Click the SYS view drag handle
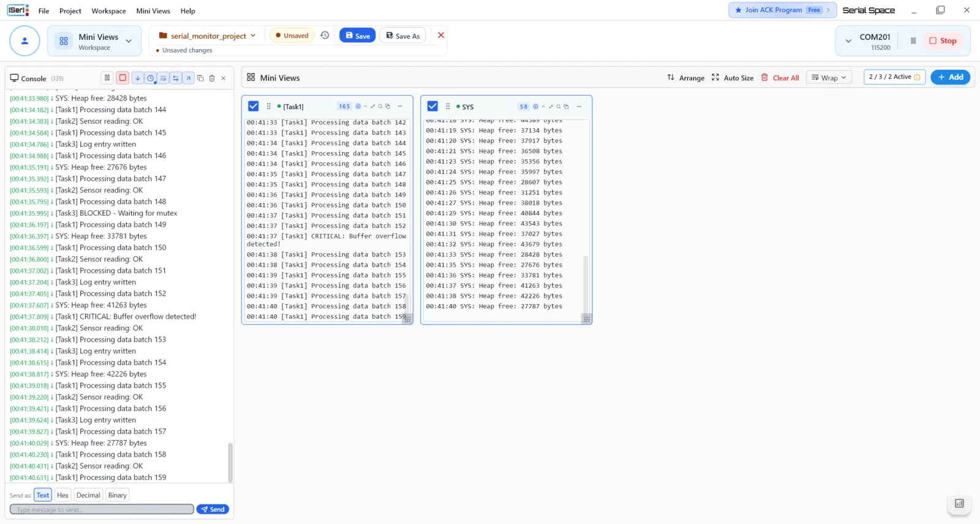The height and width of the screenshot is (524, 980). tap(448, 107)
